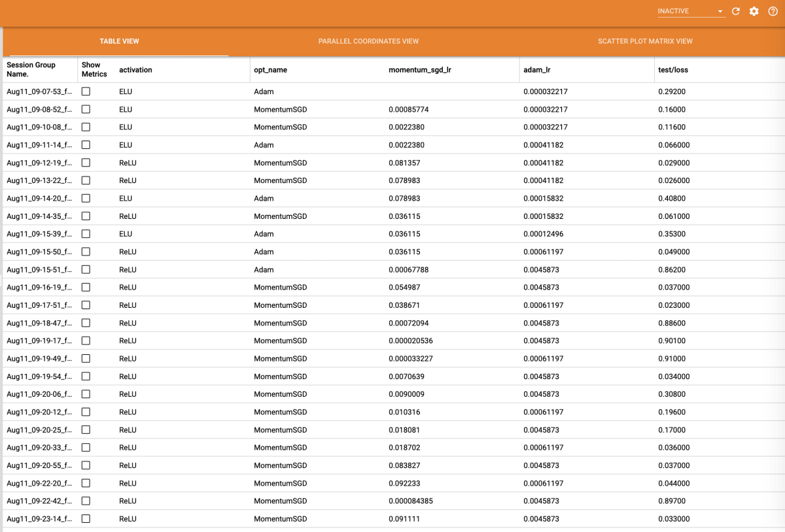Click test/loss value 0.40800

coord(672,198)
